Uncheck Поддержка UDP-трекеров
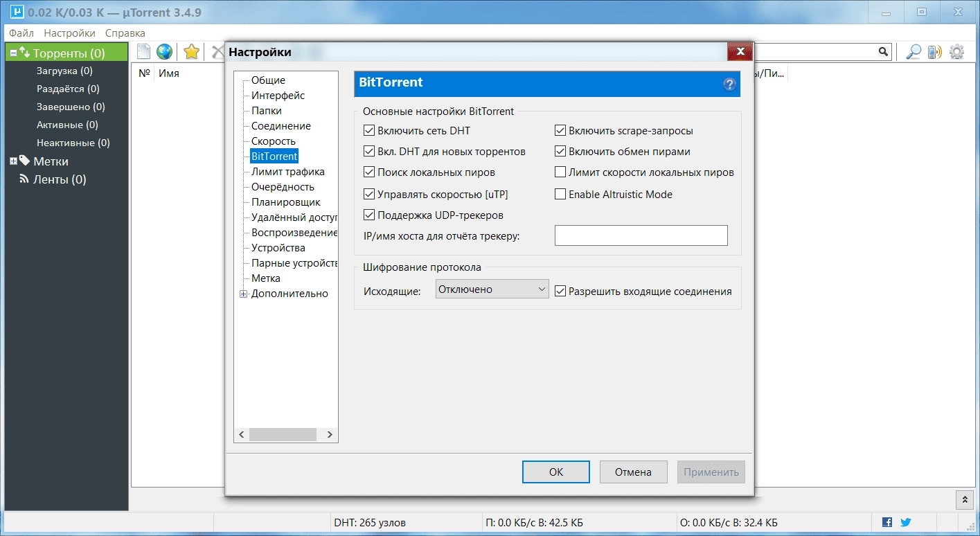 coord(369,215)
